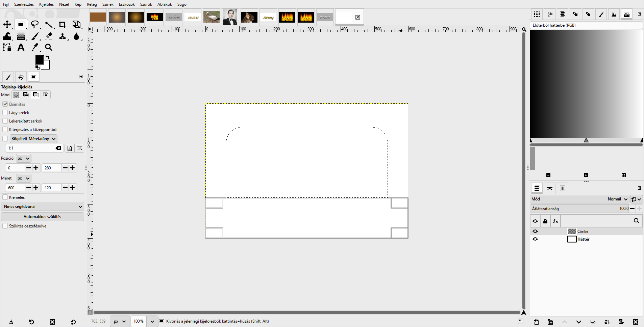Select the Paths tool
Viewport: 644px width, 327px height.
(x=7, y=48)
